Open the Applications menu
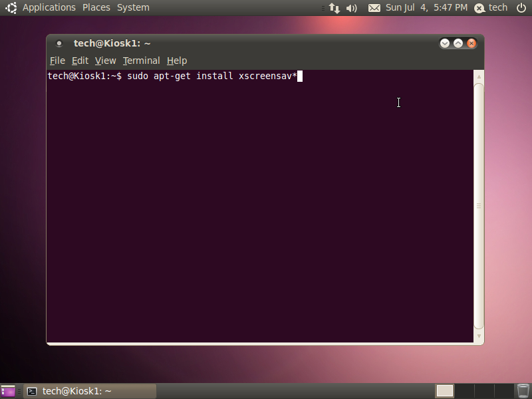Screen dimensions: 532x399 point(49,7)
